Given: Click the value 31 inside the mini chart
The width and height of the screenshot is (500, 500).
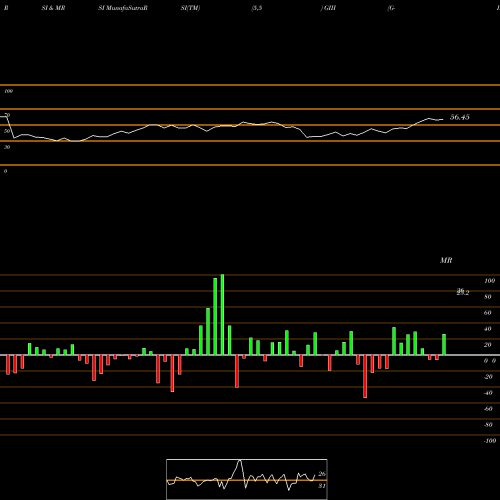Looking at the screenshot, I should tap(322, 486).
